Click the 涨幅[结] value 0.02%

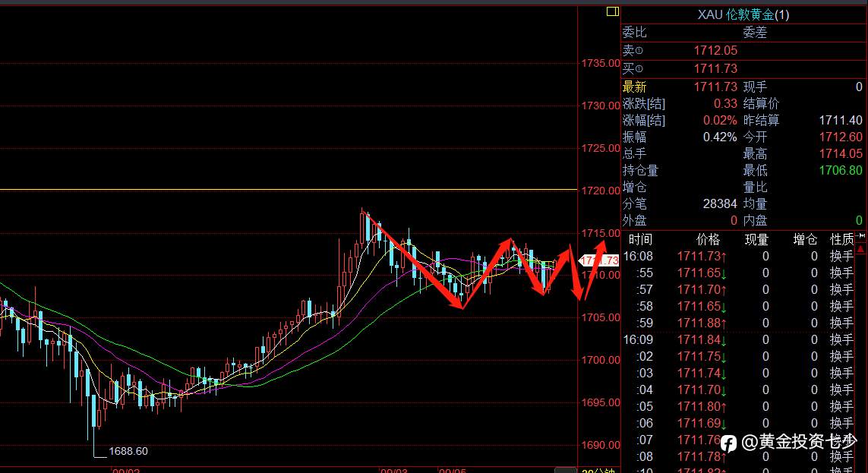(x=720, y=120)
